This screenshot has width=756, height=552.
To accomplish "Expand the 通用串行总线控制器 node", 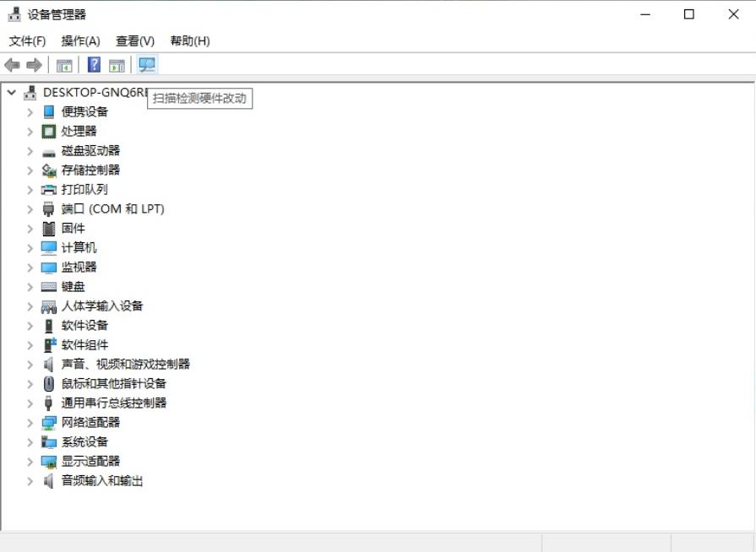I will [30, 403].
